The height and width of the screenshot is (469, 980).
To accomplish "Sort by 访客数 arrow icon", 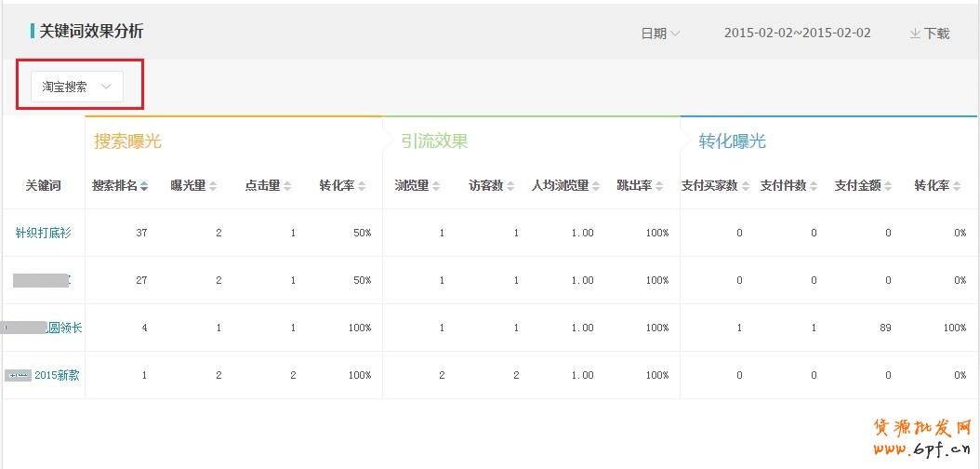I will click(510, 186).
